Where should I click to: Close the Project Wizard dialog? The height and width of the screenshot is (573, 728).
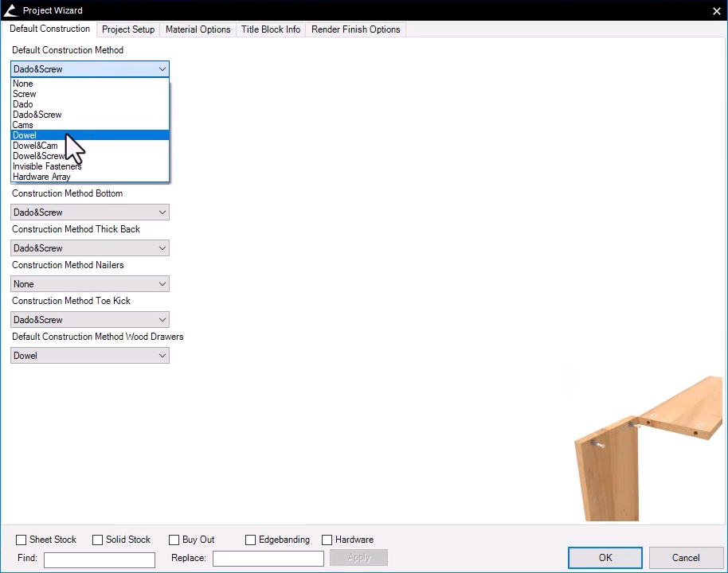pyautogui.click(x=715, y=10)
